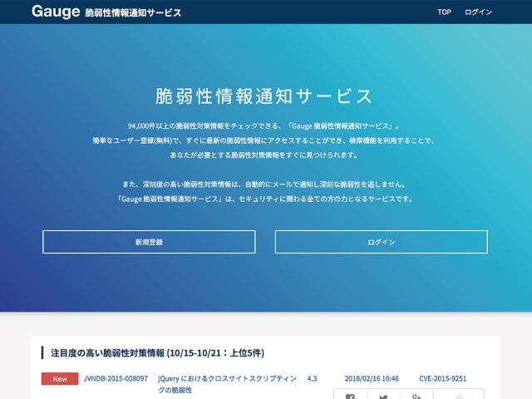This screenshot has height=399, width=532.
Task: Click the header subtitle beside Gauge logo
Action: 133,12
